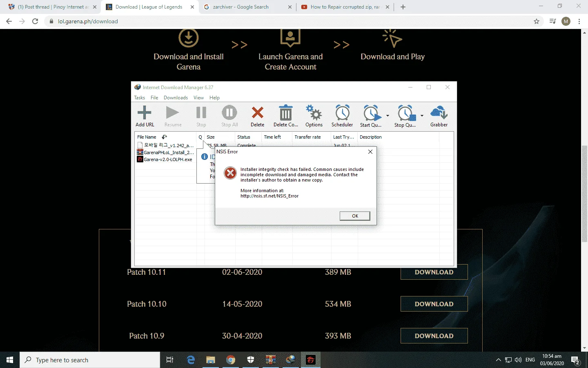Click the Download and Install Garena icon
Image resolution: width=588 pixels, height=368 pixels.
tap(189, 38)
